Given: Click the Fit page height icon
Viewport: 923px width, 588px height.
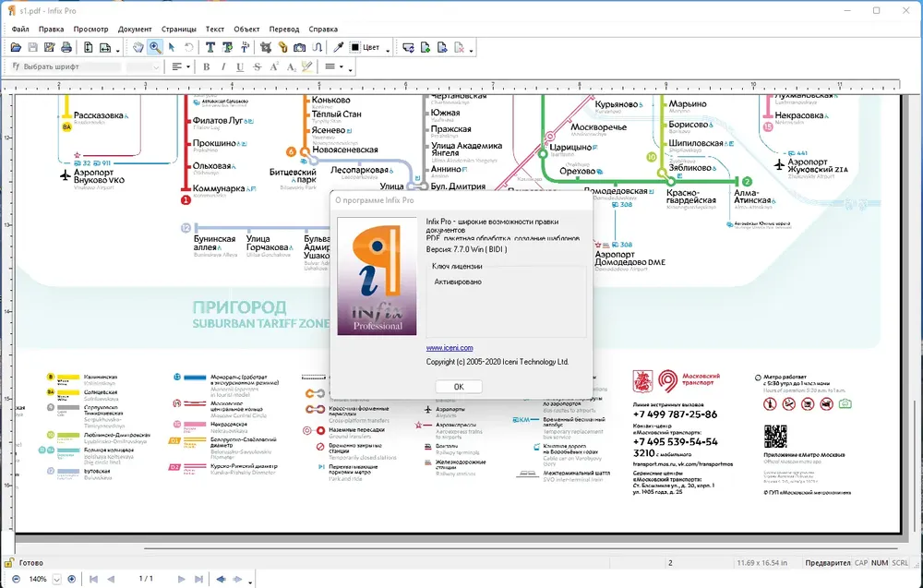Looking at the screenshot, I should [89, 48].
